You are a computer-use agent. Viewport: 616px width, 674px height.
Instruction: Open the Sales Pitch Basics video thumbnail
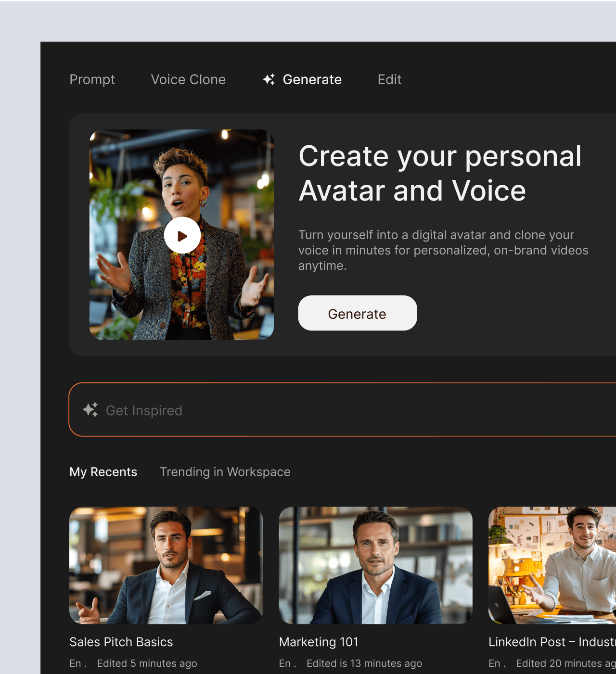tap(166, 565)
